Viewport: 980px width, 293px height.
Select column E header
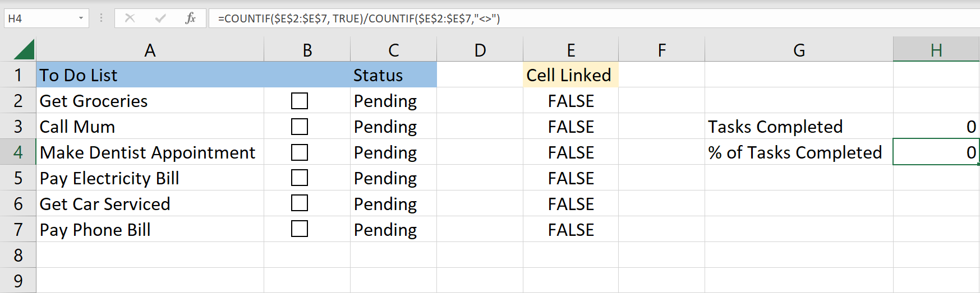tap(570, 50)
